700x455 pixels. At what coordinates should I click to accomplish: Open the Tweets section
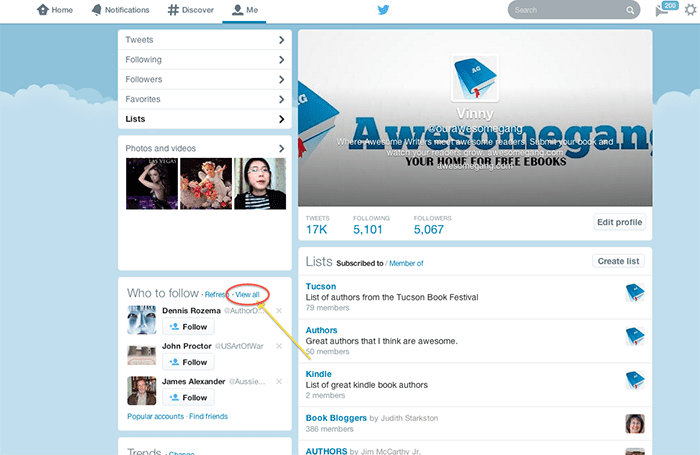point(204,40)
